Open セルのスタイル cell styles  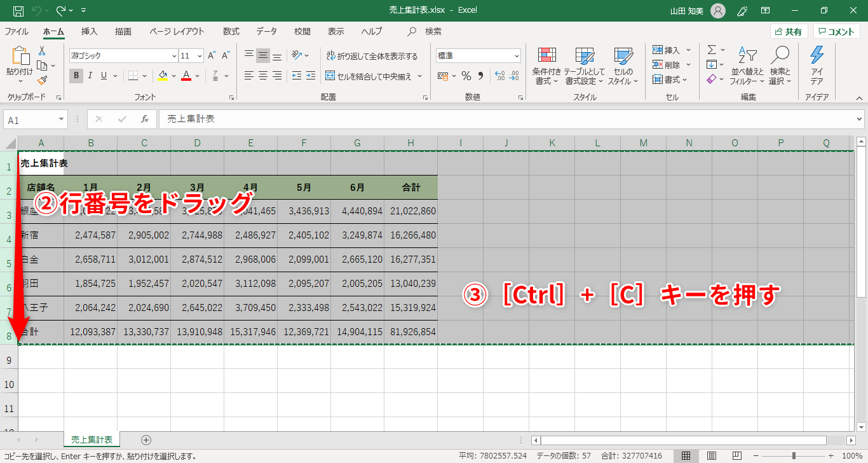[x=623, y=66]
